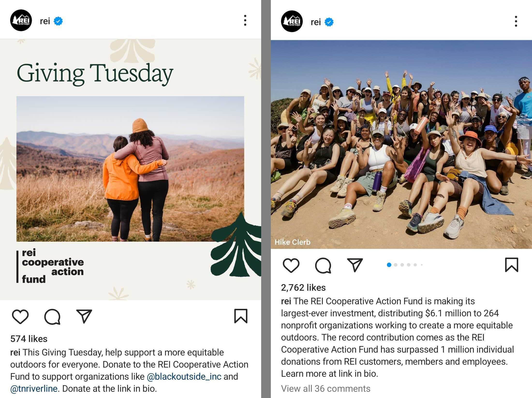Show who liked with 2,762 likes
The width and height of the screenshot is (532, 398).
(x=303, y=288)
